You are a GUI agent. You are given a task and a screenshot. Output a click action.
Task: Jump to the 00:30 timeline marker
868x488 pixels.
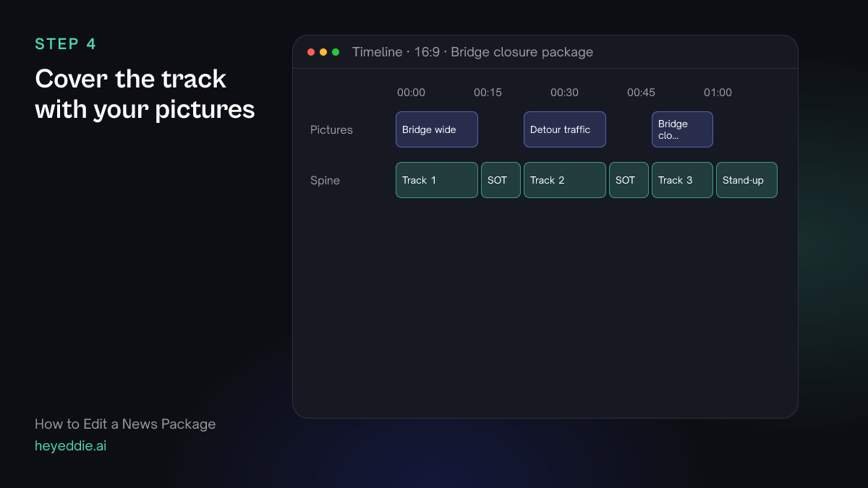pyautogui.click(x=564, y=93)
